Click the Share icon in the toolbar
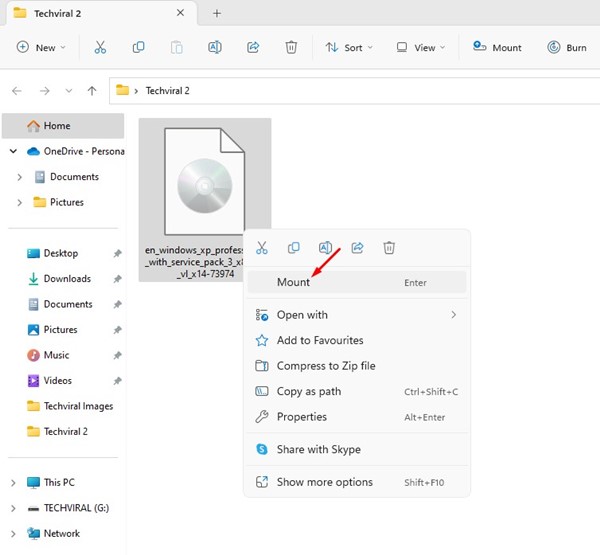Screen dimensions: 600x555 pos(253,47)
